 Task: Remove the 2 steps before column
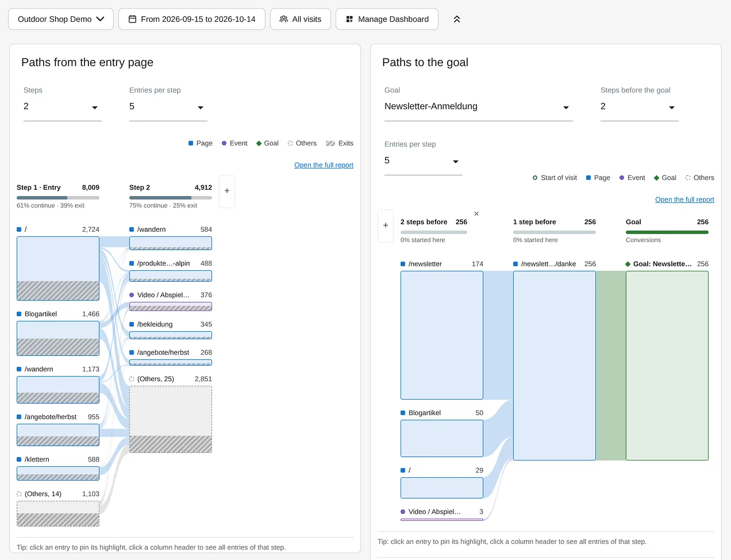476,214
